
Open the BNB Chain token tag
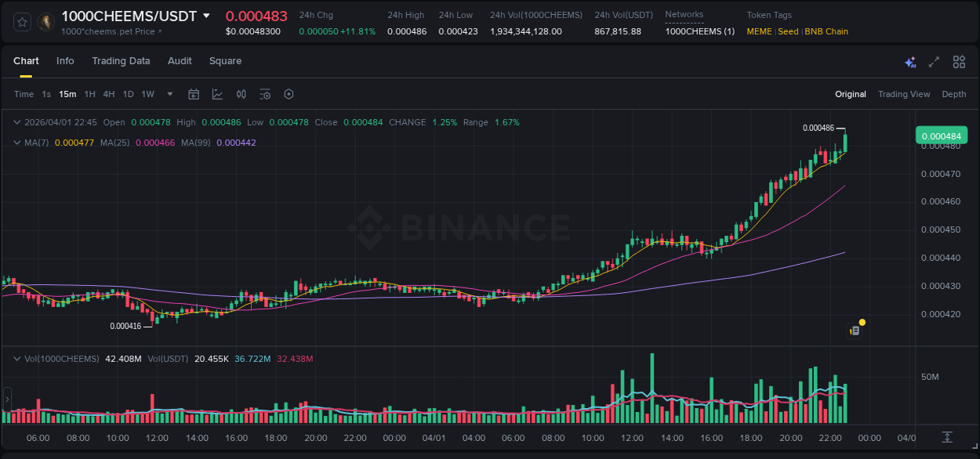pyautogui.click(x=826, y=31)
